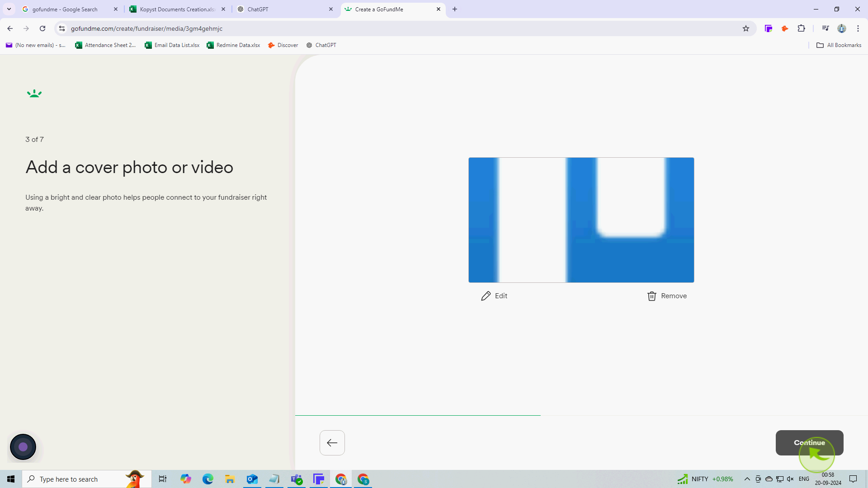Open the Redmine Data.xlsx bookmark
Viewport: 868px width, 488px height.
[x=233, y=45]
